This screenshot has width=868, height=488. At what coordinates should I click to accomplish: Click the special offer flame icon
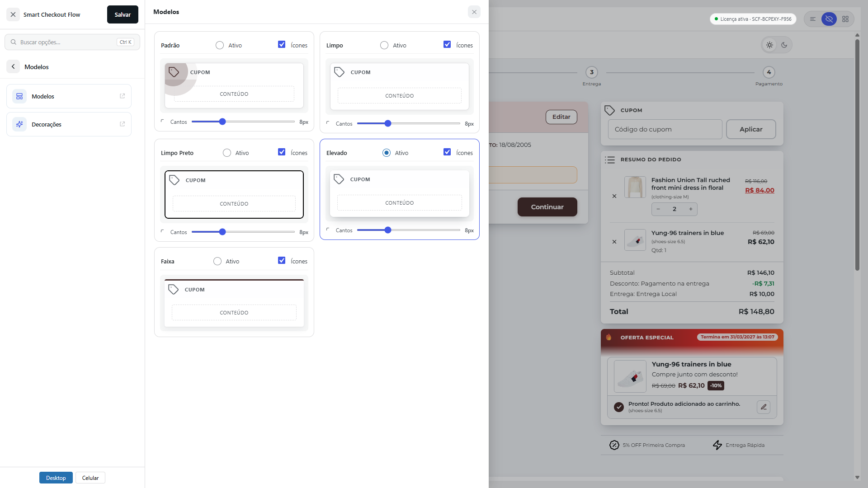pos(609,337)
